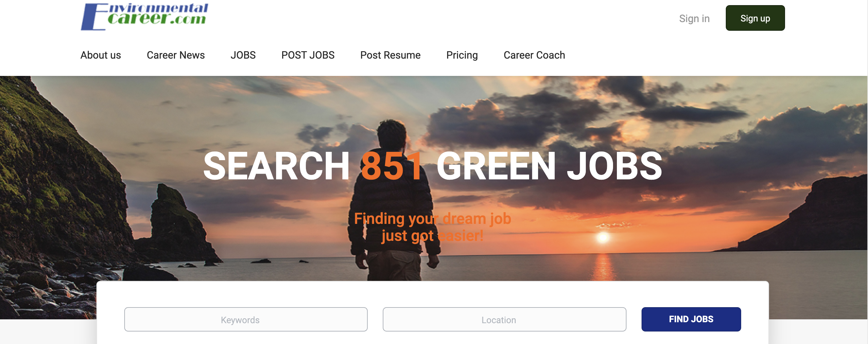Click the orange 851 job count

tap(391, 165)
